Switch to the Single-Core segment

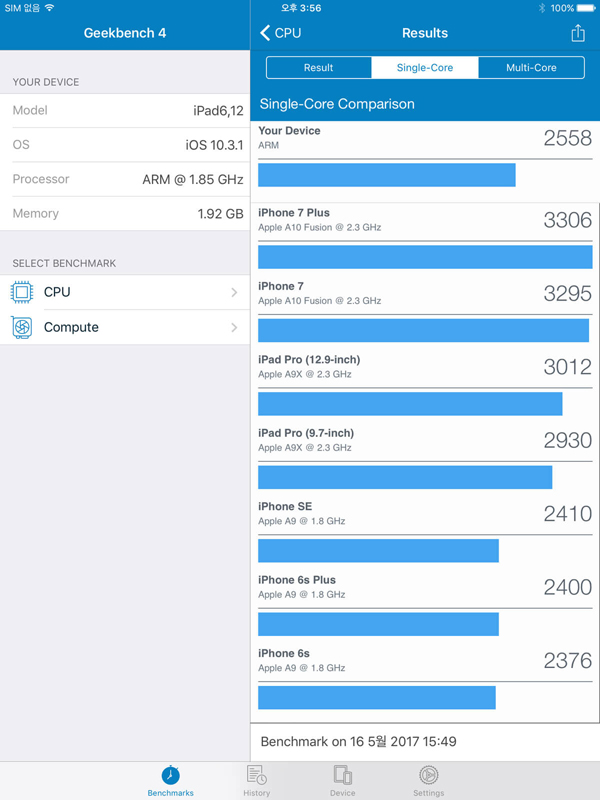click(x=425, y=67)
